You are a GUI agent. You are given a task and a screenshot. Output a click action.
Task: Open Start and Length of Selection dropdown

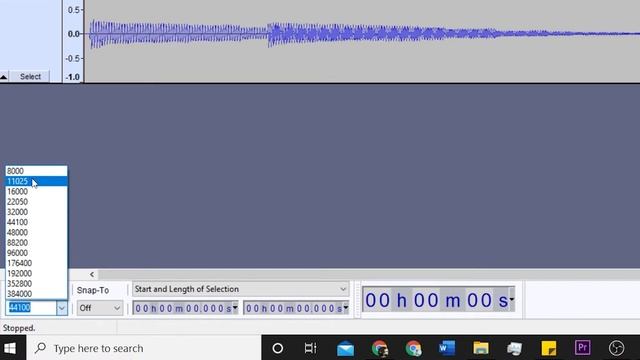(x=240, y=289)
